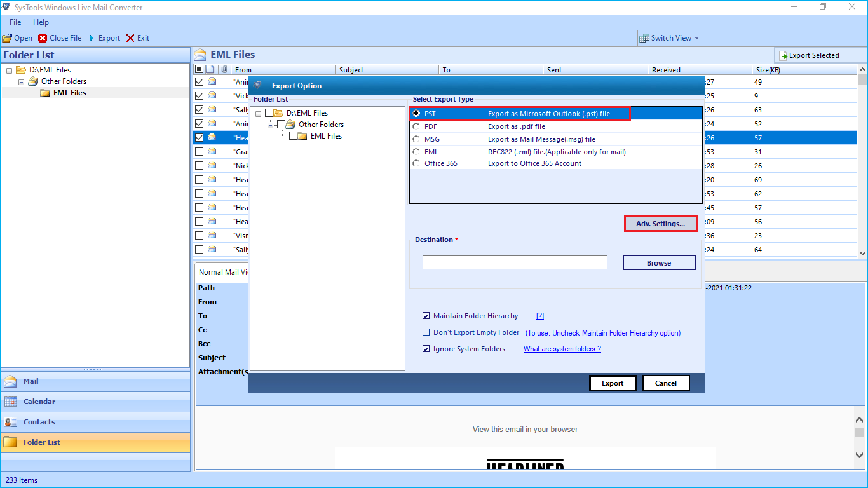Click Other Folders icon in export dialog tree
The height and width of the screenshot is (488, 868).
pyautogui.click(x=290, y=125)
